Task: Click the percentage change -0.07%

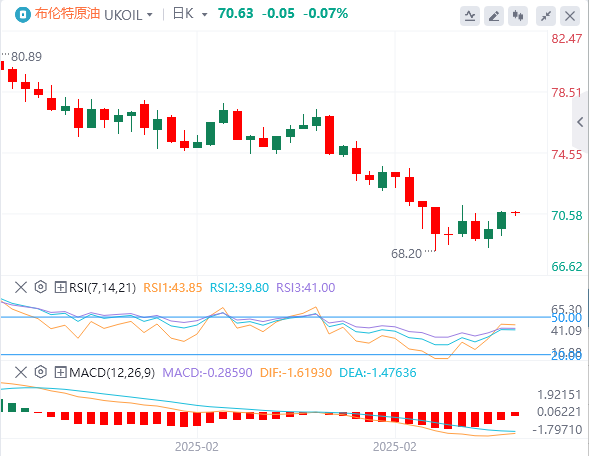Action: (x=326, y=14)
